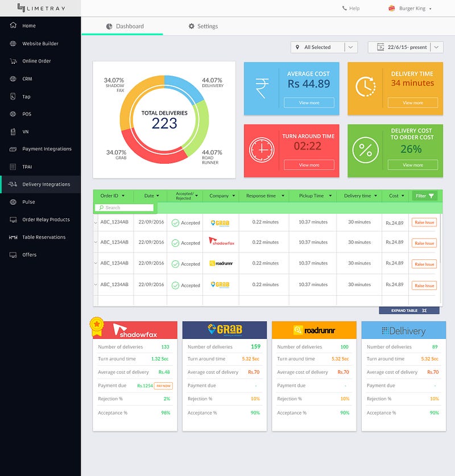Click View more under Turn Around Time

309,165
